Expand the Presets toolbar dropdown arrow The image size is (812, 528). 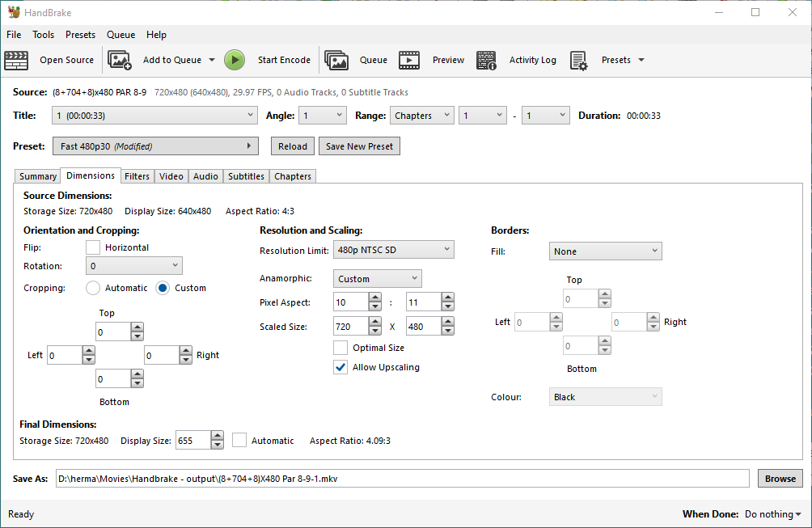(x=641, y=60)
